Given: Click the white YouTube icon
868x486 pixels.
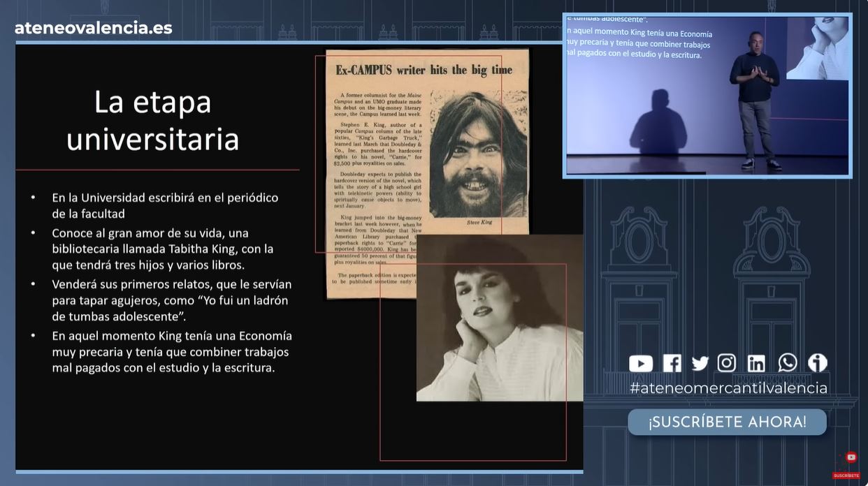Looking at the screenshot, I should click(x=641, y=364).
